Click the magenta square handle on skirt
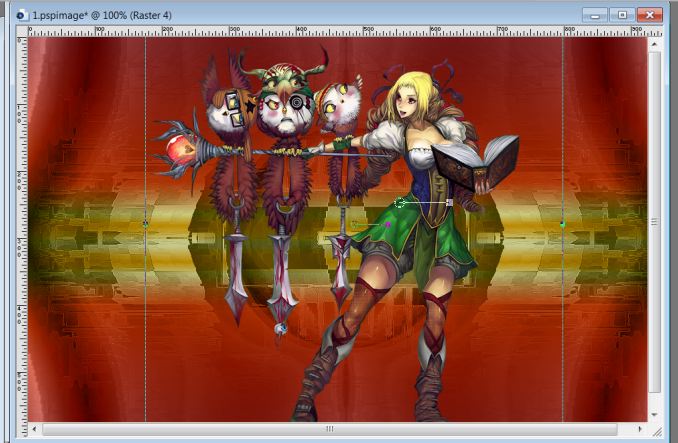This screenshot has height=443, width=678. point(388,224)
